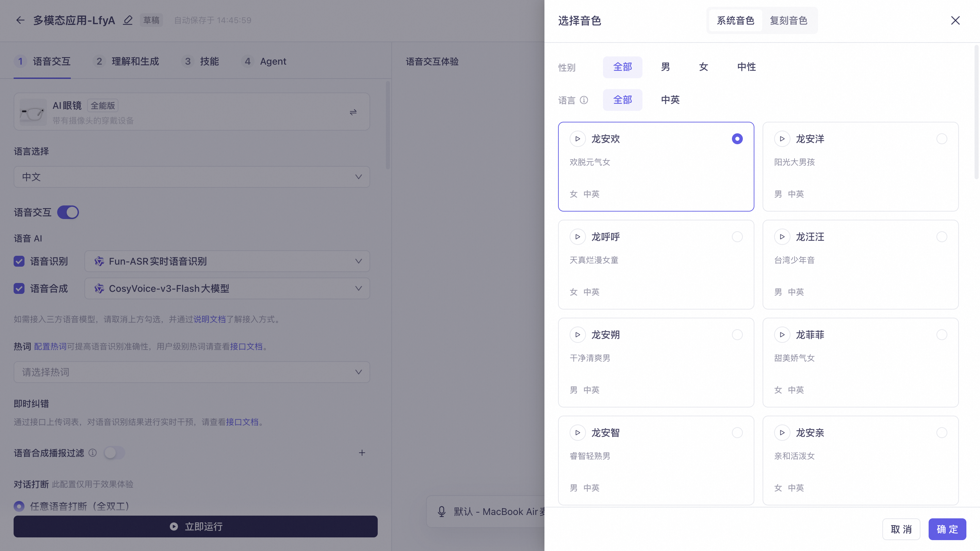
Task: Filter language by 中英
Action: tap(670, 100)
